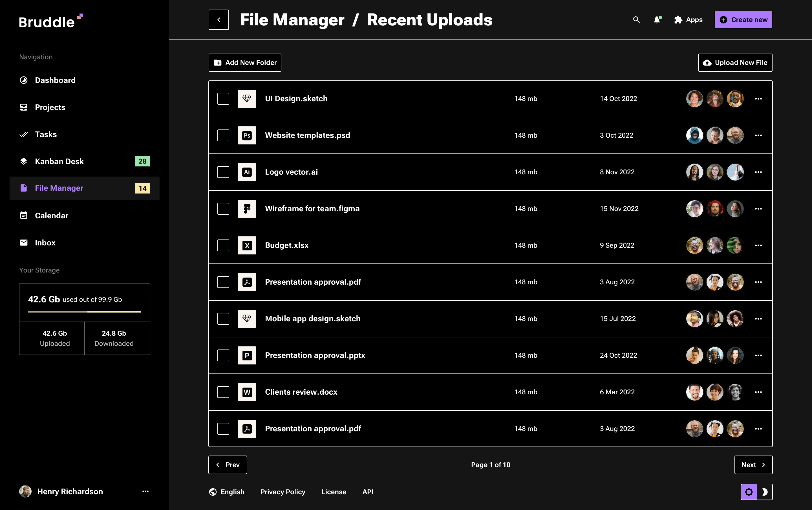
Task: Click the Sketch icon for UI Design.sketch
Action: (x=247, y=98)
